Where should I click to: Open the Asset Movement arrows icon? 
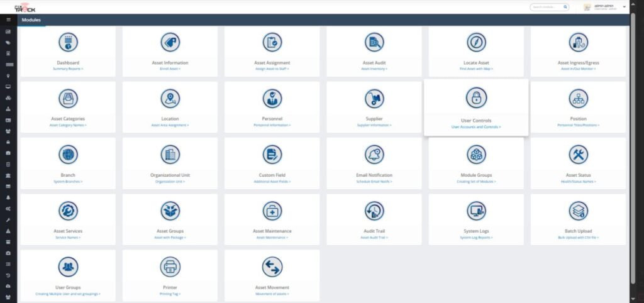tap(272, 267)
